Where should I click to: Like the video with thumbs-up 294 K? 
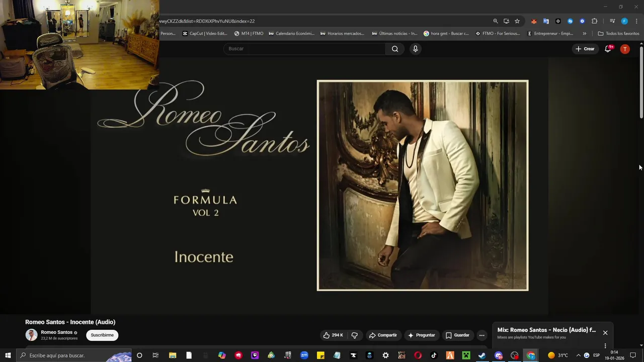[333, 335]
